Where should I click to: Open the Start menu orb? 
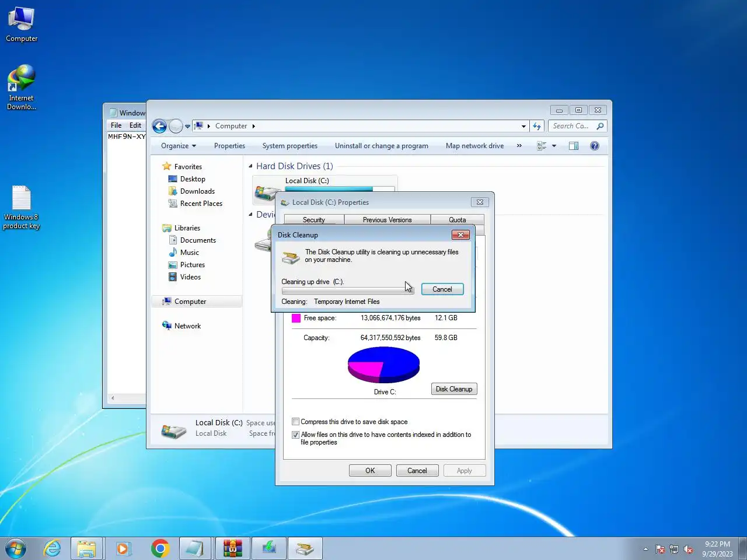click(16, 549)
